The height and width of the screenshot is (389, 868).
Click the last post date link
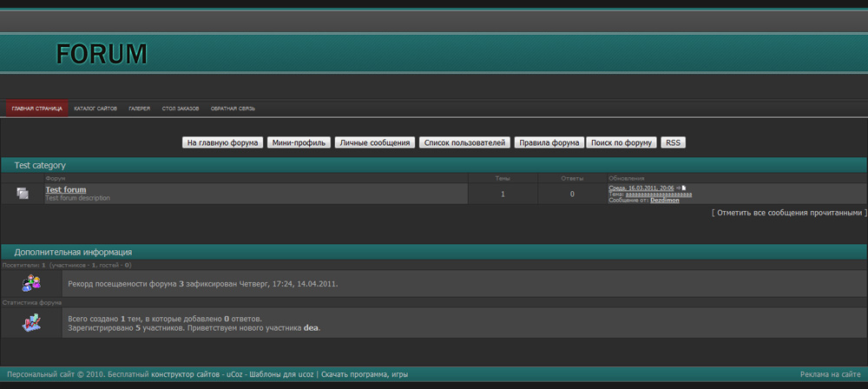[641, 188]
